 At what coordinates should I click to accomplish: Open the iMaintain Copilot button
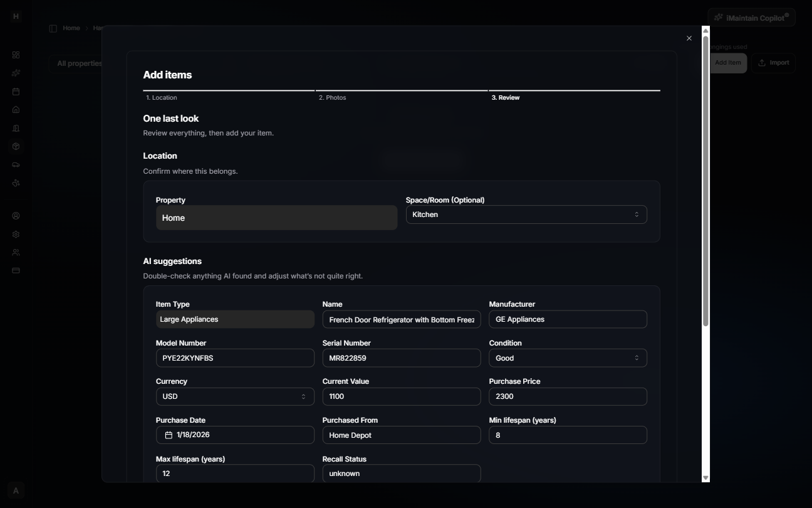coord(751,17)
